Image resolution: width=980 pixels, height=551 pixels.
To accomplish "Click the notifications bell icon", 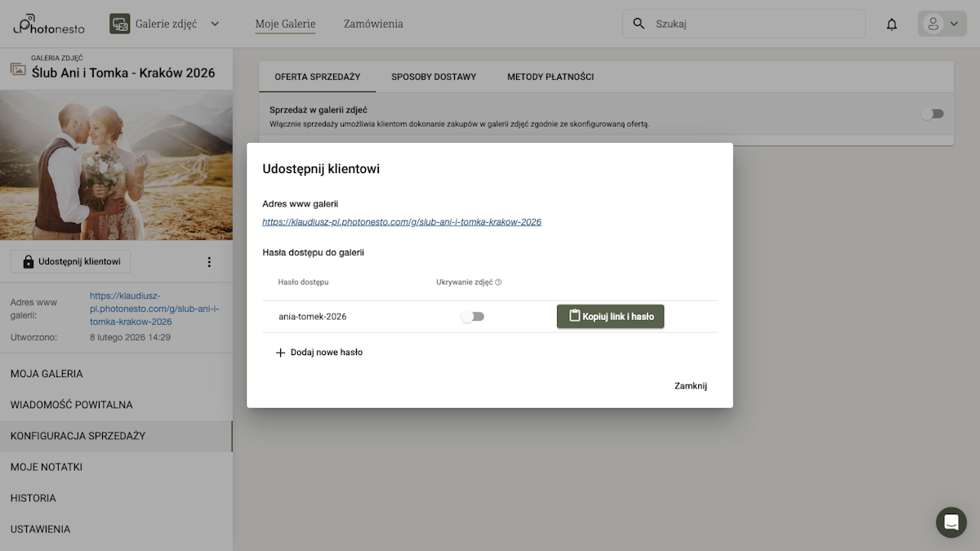I will [x=892, y=24].
